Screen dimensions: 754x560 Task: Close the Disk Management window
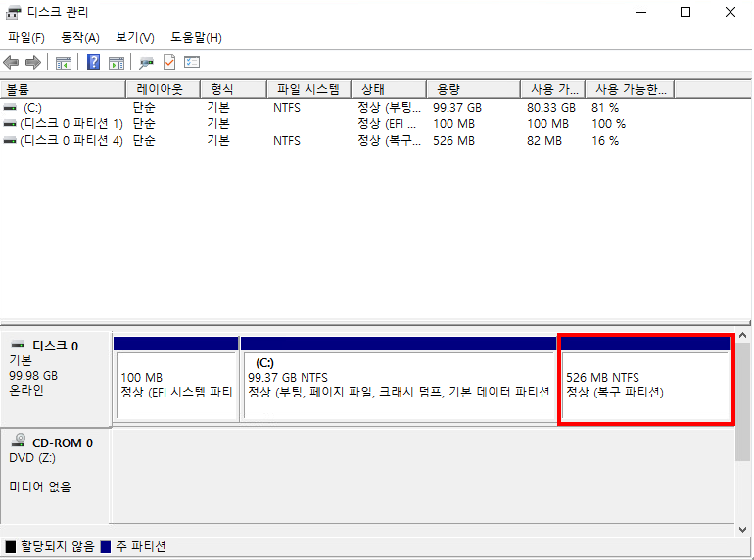coord(730,12)
